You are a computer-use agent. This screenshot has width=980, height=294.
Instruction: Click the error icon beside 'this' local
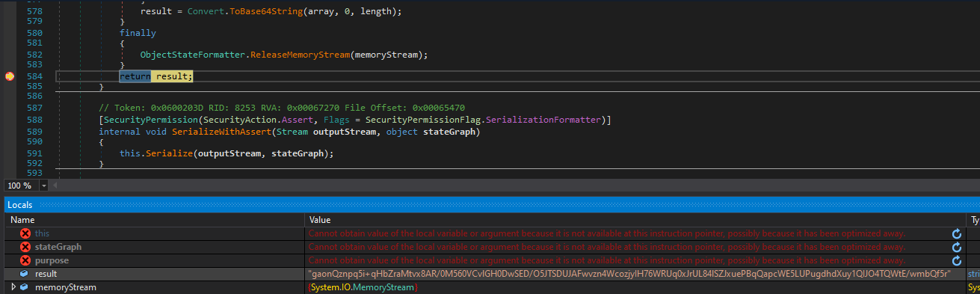(x=25, y=233)
